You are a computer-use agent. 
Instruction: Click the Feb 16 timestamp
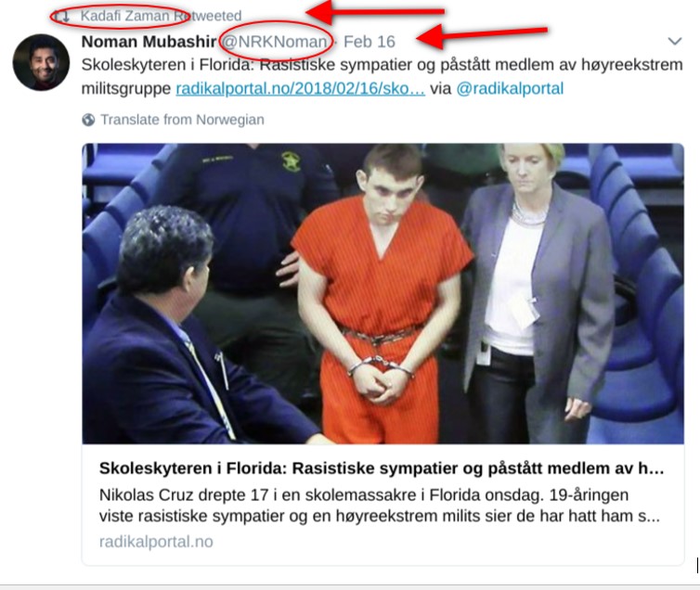click(369, 42)
